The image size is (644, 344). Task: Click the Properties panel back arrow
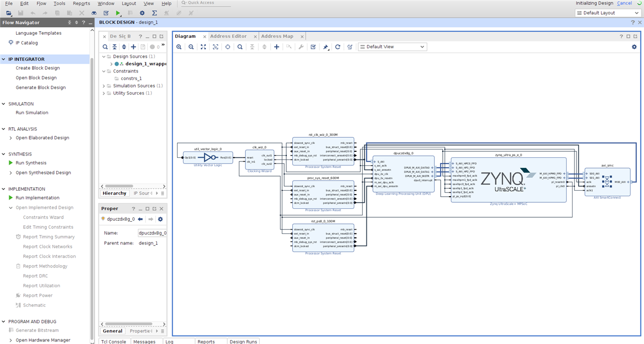coord(140,219)
